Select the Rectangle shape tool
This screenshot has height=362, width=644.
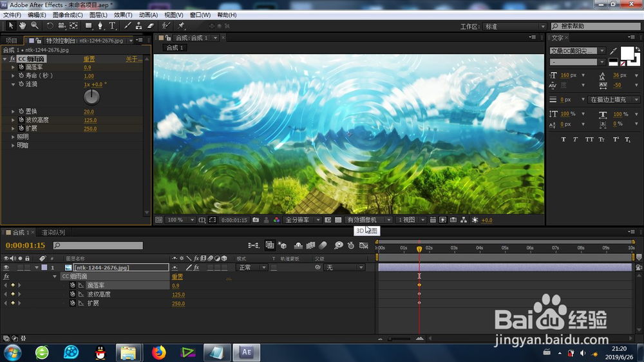[x=88, y=26]
